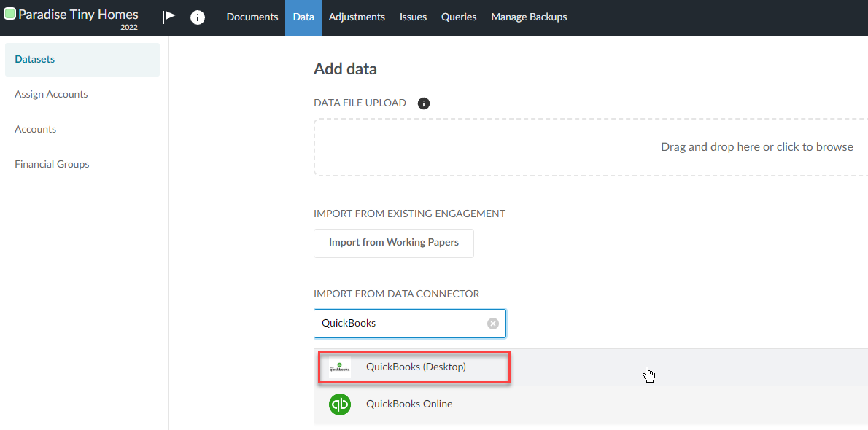Select the QuickBooks Online connector icon

tap(339, 404)
